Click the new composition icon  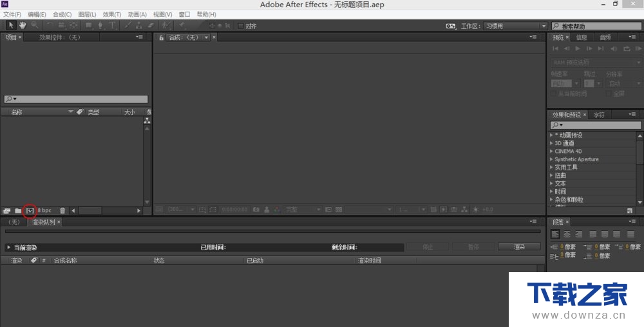point(30,211)
